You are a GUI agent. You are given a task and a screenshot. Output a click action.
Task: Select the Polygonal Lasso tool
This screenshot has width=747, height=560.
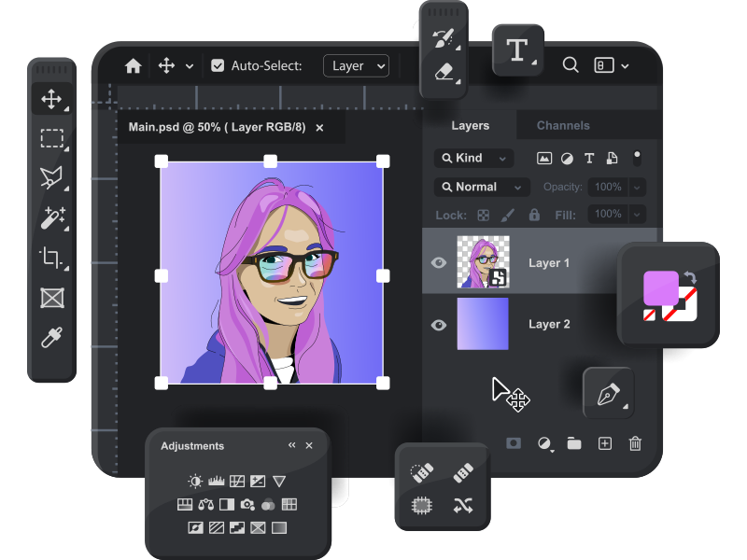(x=51, y=178)
